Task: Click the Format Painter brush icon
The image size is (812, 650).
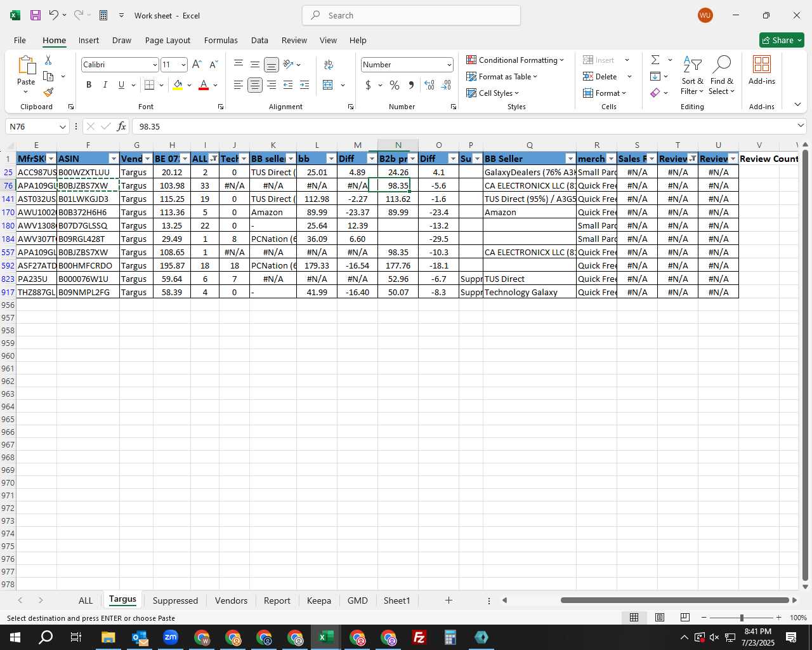Action: [x=48, y=92]
